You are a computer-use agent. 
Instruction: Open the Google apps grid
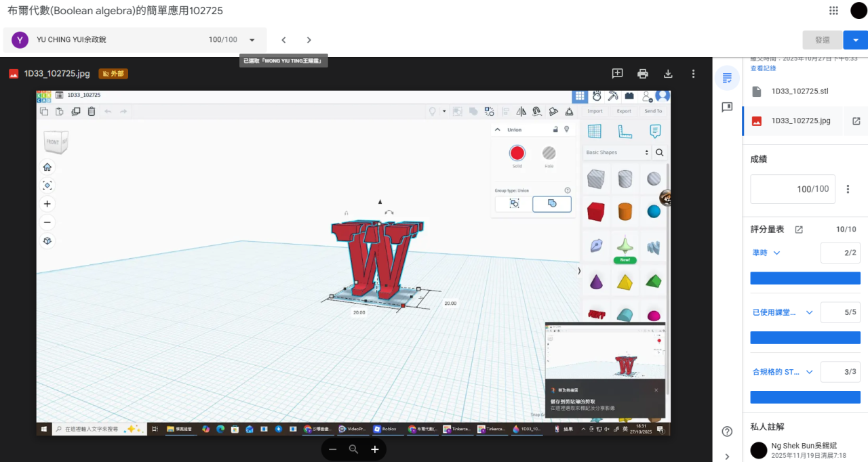coord(833,11)
